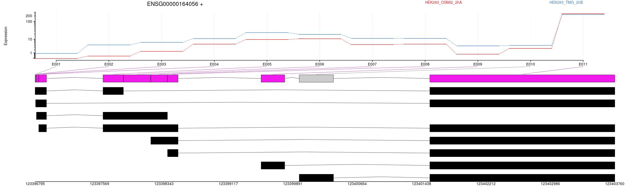The width and height of the screenshot is (644, 188).
Task: Click exon label E002
Action: [x=109, y=64]
